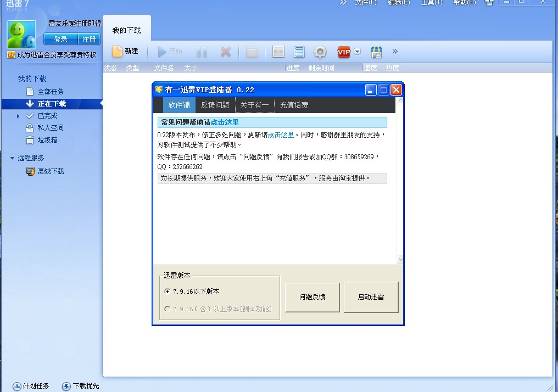Click the red VIP toolbar icon
The image size is (558, 392).
[344, 52]
